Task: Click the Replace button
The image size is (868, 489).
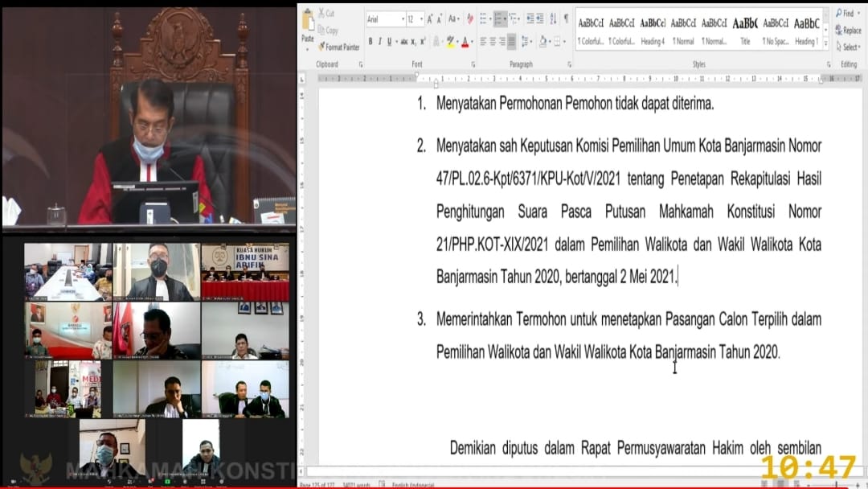Action: 848,31
